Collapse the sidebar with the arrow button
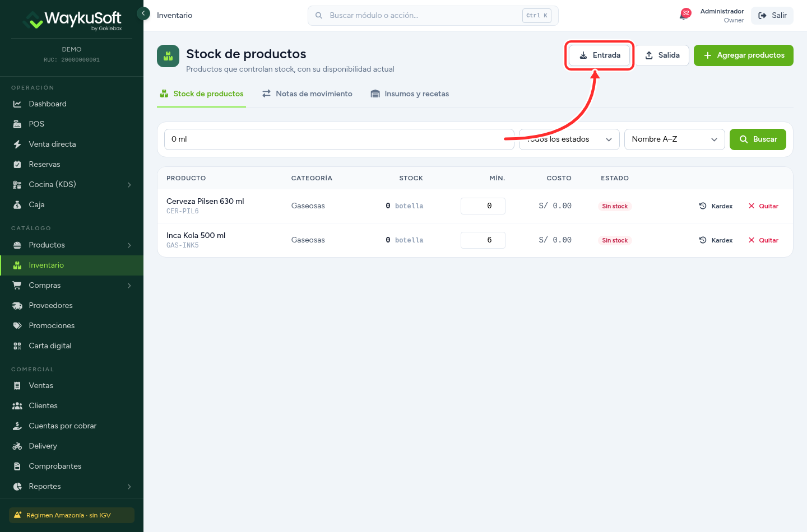The height and width of the screenshot is (532, 807). (143, 13)
